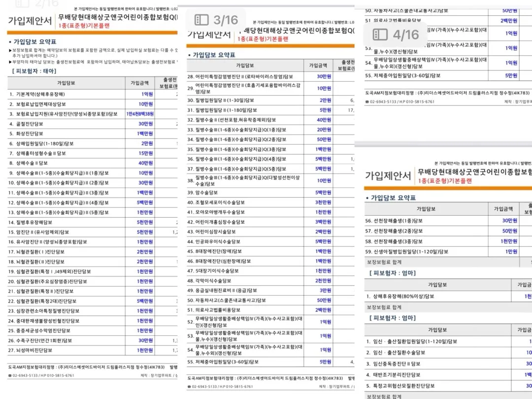Select row '중대한재생불량성빈혈진단담보'
The width and height of the screenshot is (532, 399).
click(92, 321)
